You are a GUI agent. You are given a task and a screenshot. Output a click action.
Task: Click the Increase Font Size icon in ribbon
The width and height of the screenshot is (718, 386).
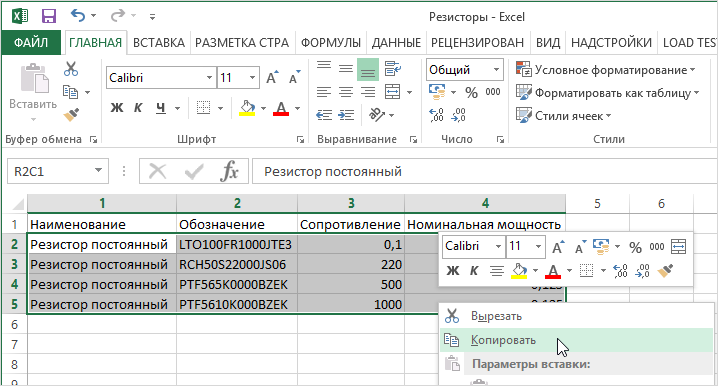coord(272,77)
